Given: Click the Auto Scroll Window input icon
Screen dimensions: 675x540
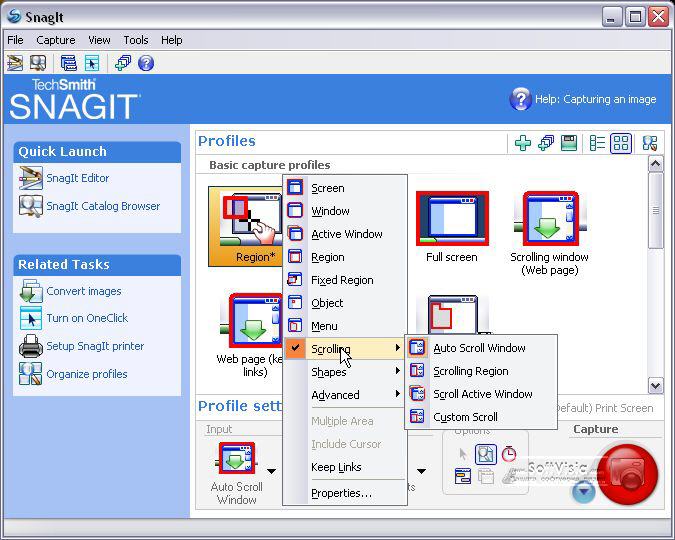Looking at the screenshot, I should [236, 459].
